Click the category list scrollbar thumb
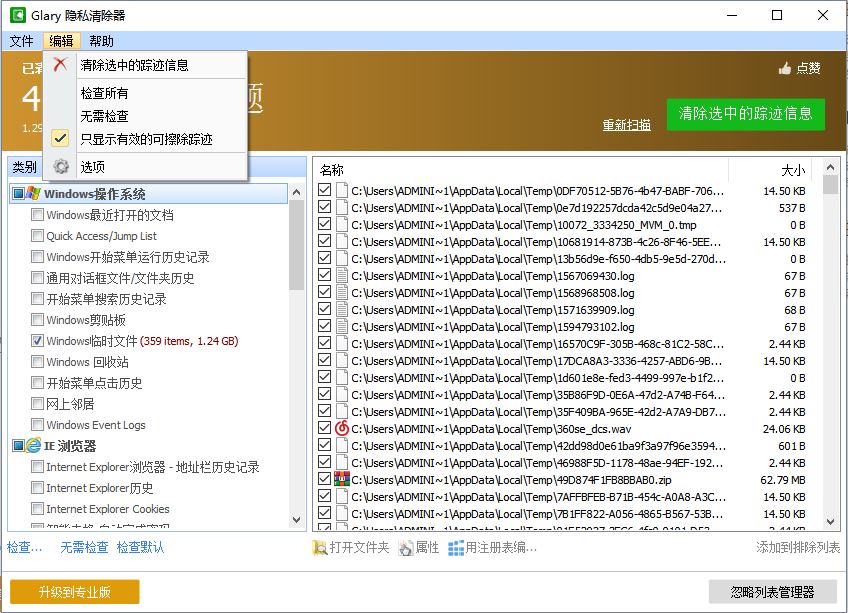This screenshot has height=613, width=848. pyautogui.click(x=296, y=245)
